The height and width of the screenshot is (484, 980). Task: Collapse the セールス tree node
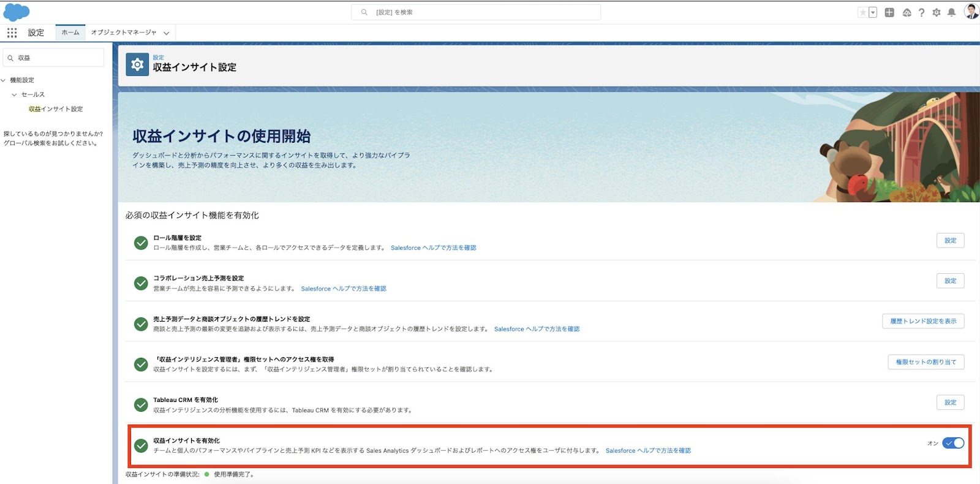tap(14, 94)
